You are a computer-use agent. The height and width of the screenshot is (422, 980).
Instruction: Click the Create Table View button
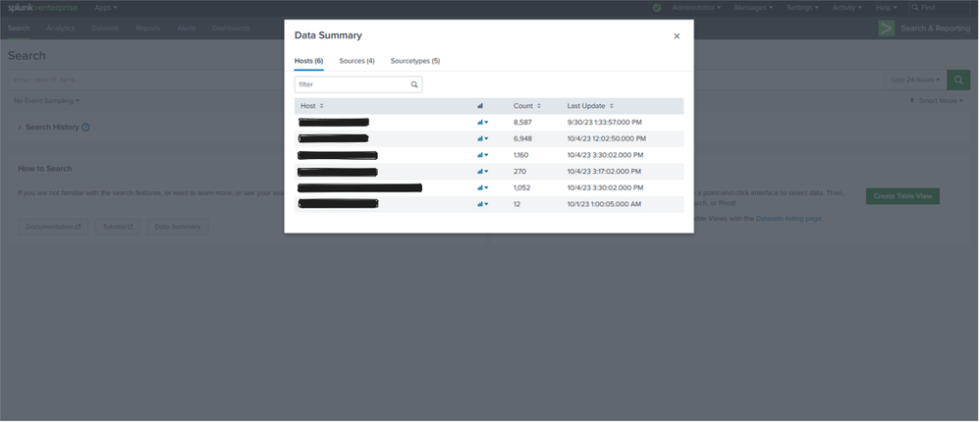tap(901, 196)
